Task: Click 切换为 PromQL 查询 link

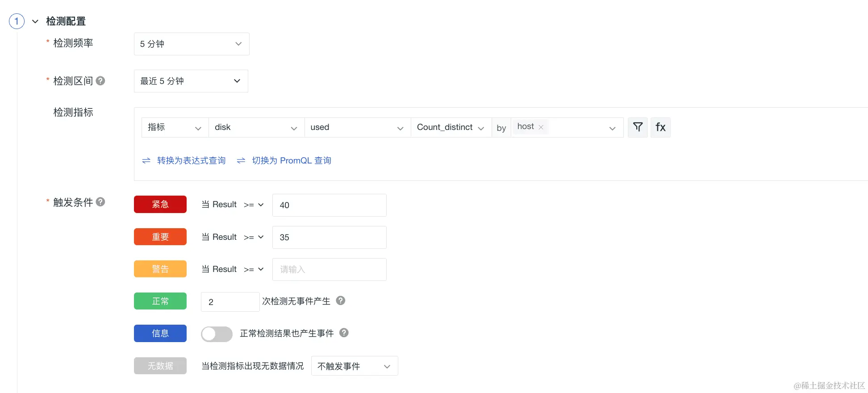Action: (292, 160)
